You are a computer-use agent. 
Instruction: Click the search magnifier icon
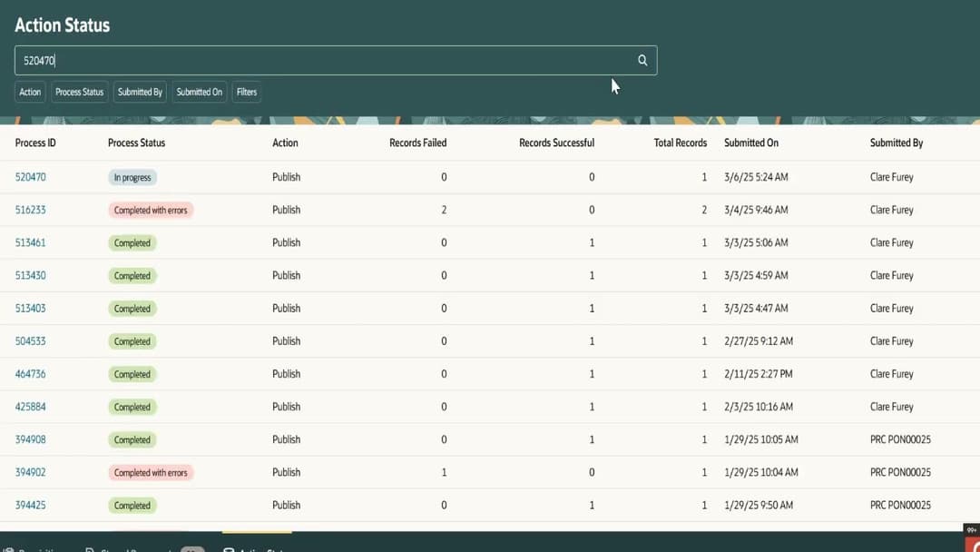[642, 60]
